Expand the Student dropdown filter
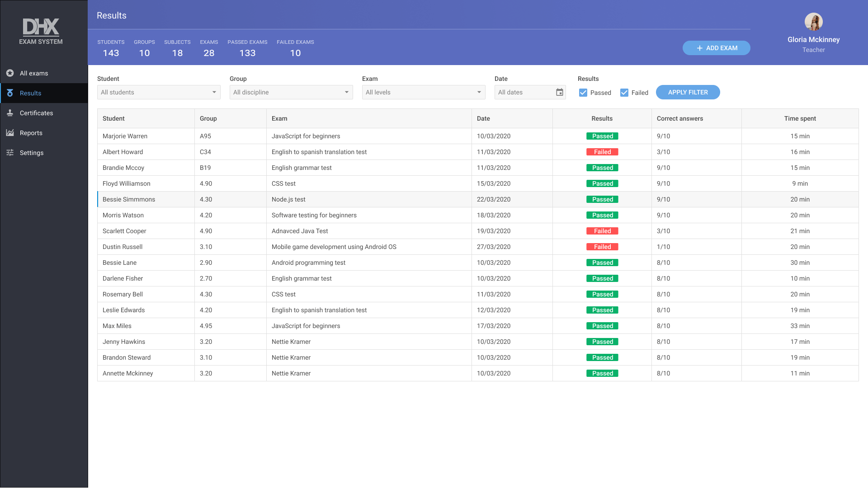Viewport: 868px width, 488px height. pyautogui.click(x=158, y=92)
